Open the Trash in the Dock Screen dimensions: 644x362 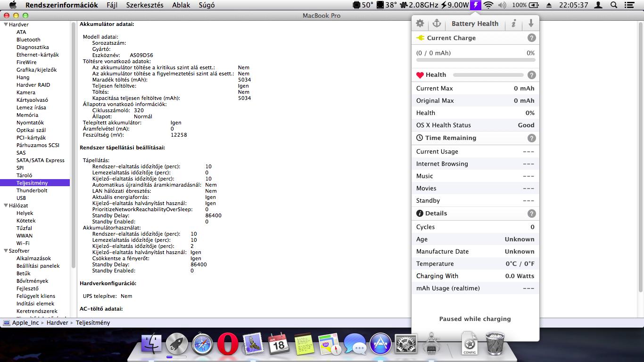click(x=495, y=343)
